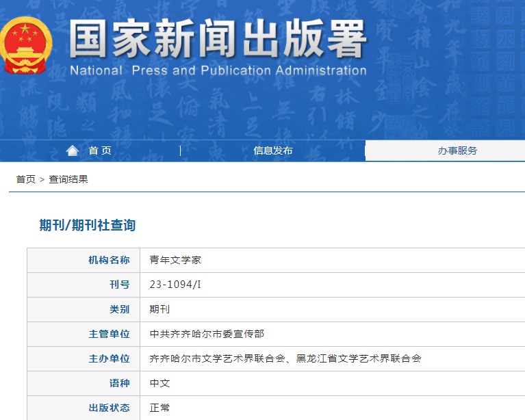Select the 青年文学家 institution name

point(175,260)
